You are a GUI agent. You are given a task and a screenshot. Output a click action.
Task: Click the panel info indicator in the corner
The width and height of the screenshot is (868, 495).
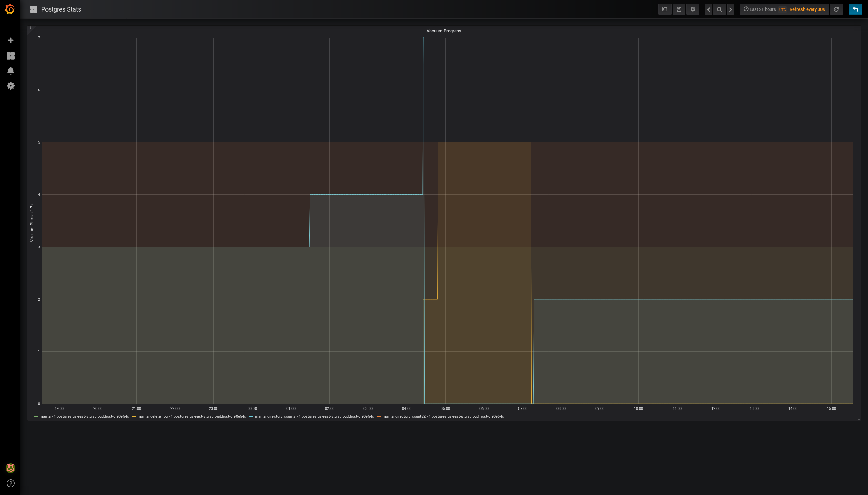point(30,27)
